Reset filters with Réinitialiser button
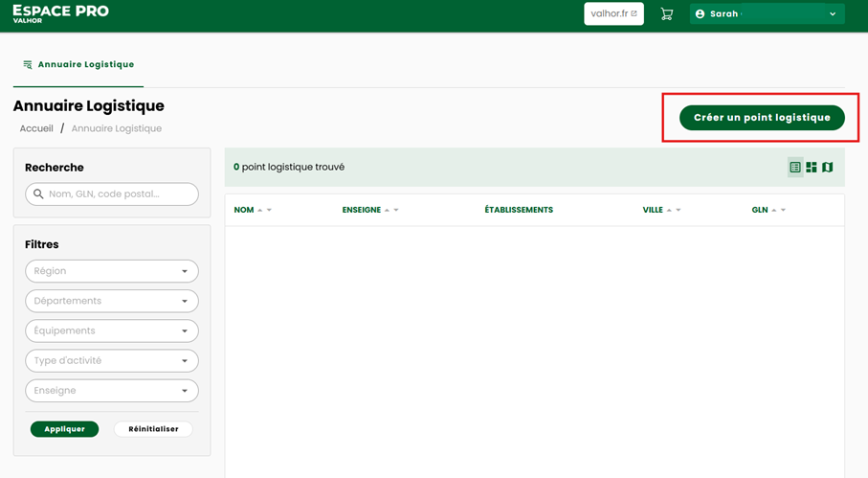The image size is (868, 478). (x=153, y=429)
